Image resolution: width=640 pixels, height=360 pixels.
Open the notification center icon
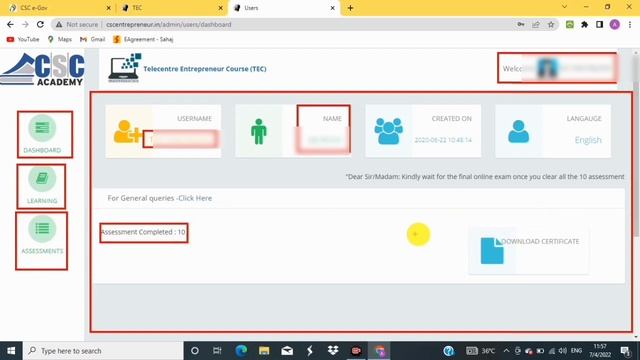pyautogui.click(x=625, y=351)
